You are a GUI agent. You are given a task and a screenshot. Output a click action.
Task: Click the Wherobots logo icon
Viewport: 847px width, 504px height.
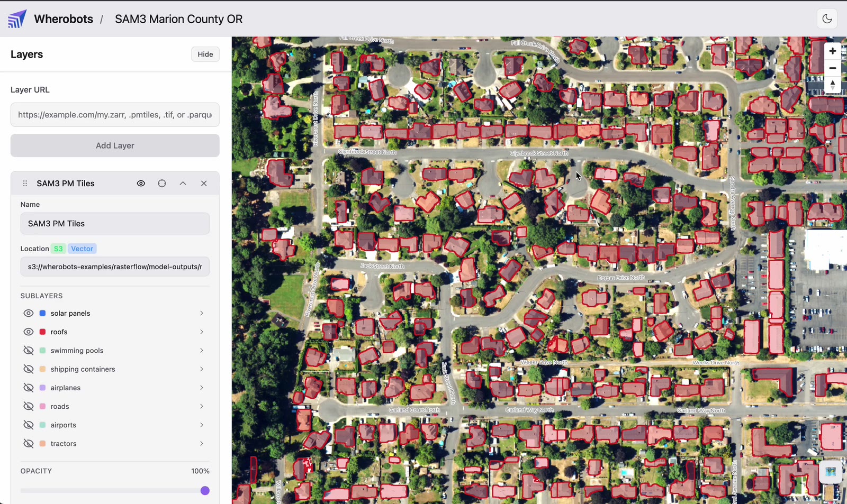(17, 19)
